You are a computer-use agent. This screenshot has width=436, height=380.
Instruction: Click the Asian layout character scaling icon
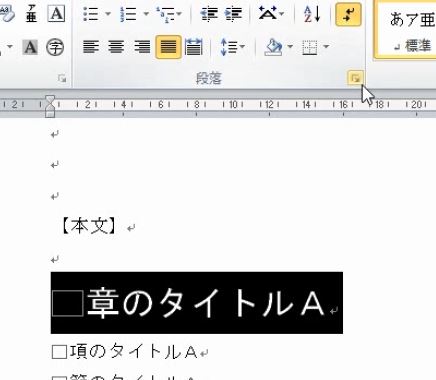click(267, 14)
